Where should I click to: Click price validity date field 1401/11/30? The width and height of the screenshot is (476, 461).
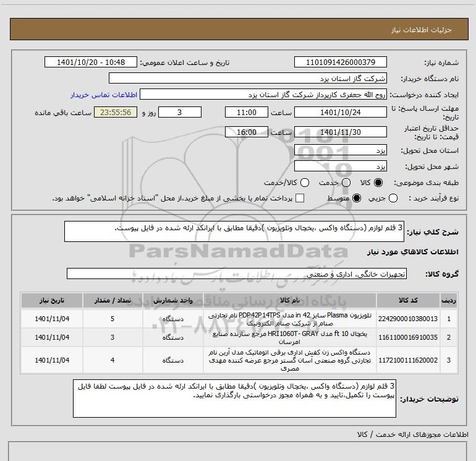pos(340,132)
